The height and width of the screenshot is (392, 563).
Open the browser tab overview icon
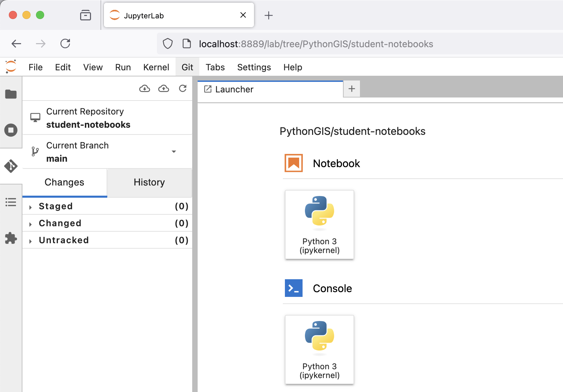coord(86,15)
